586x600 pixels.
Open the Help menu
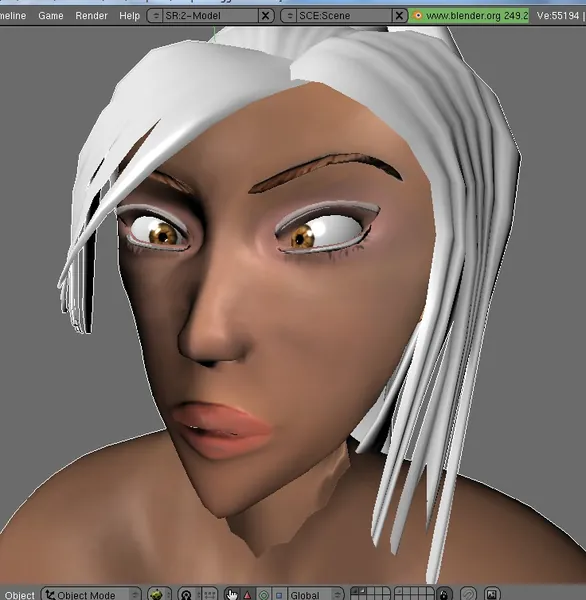tap(129, 16)
